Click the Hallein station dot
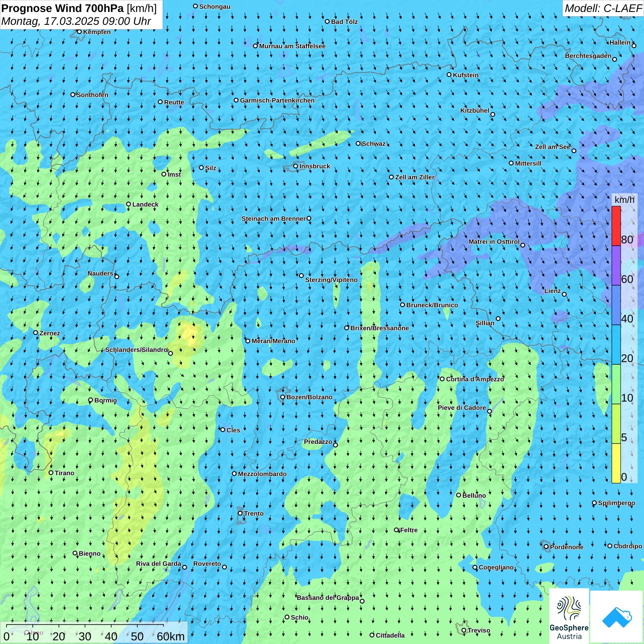The height and width of the screenshot is (644, 644). 634,46
